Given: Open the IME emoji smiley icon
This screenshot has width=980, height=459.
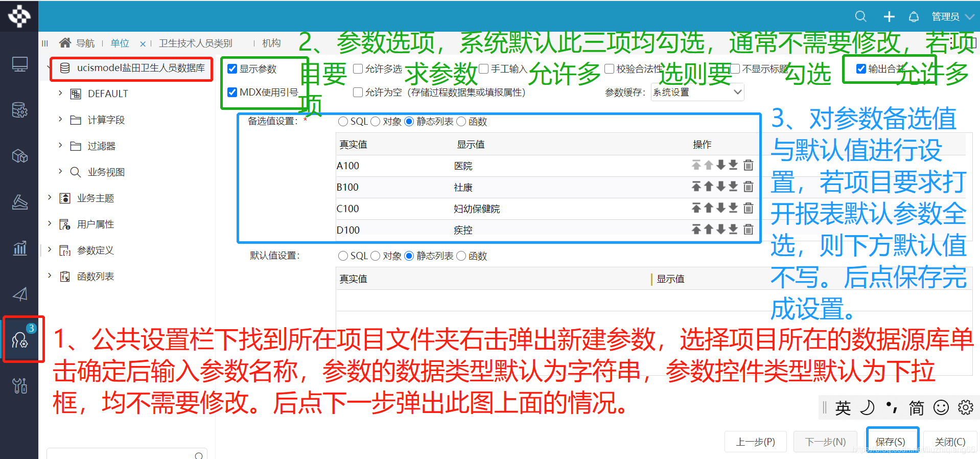Looking at the screenshot, I should coord(941,407).
